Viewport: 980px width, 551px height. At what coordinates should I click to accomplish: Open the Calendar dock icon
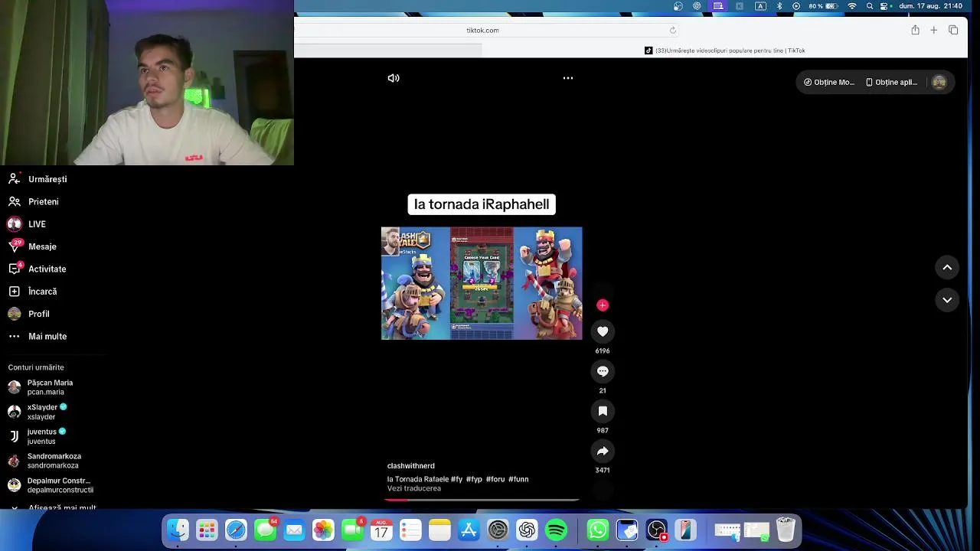381,530
